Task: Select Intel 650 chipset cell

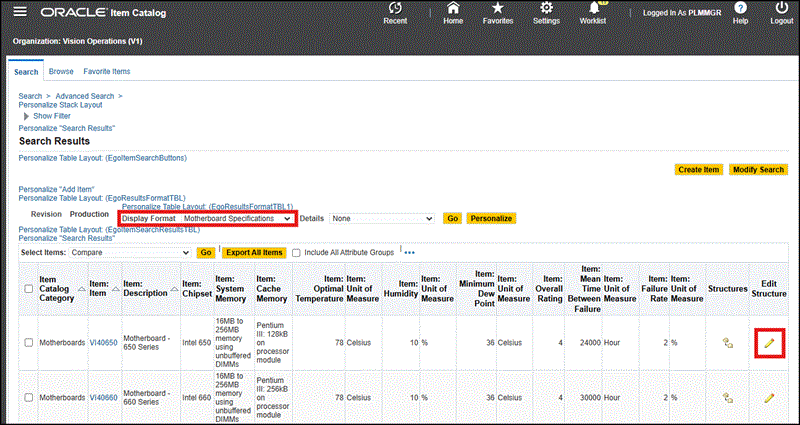Action: tap(196, 343)
